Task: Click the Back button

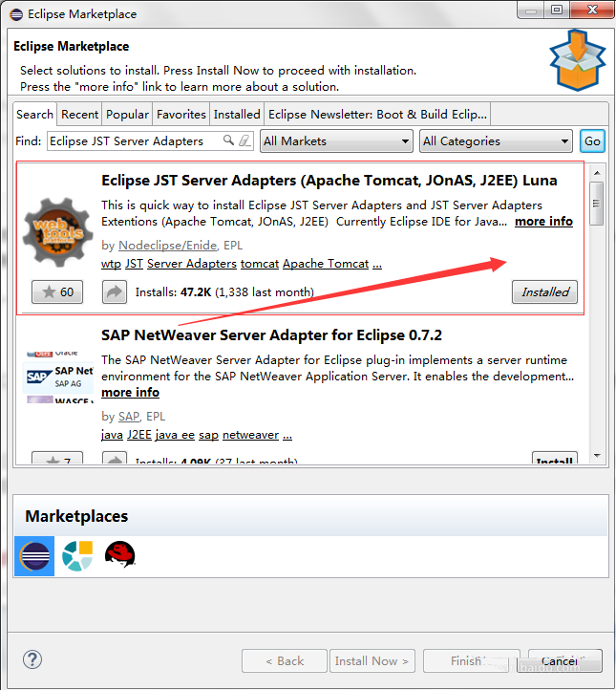Action: pos(285,661)
